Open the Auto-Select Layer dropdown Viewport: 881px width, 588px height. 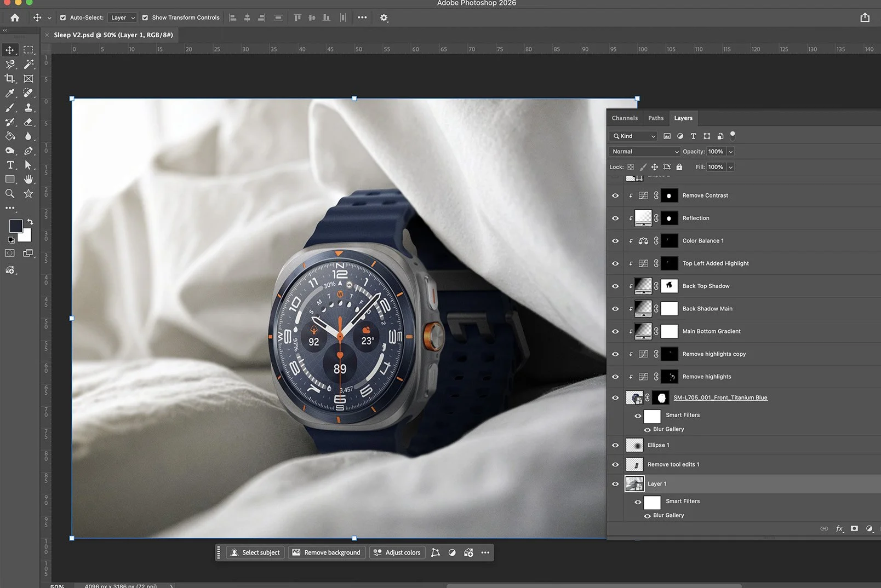pos(122,18)
